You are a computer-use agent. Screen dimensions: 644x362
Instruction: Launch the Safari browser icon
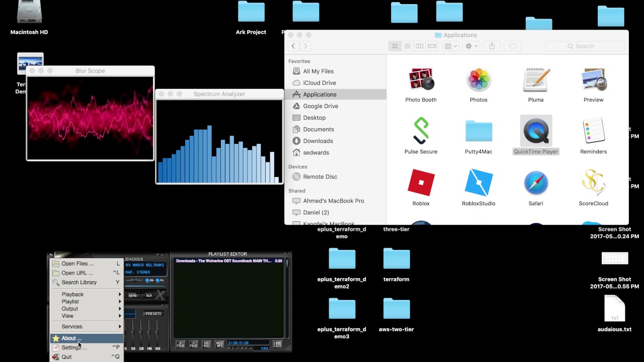536,183
